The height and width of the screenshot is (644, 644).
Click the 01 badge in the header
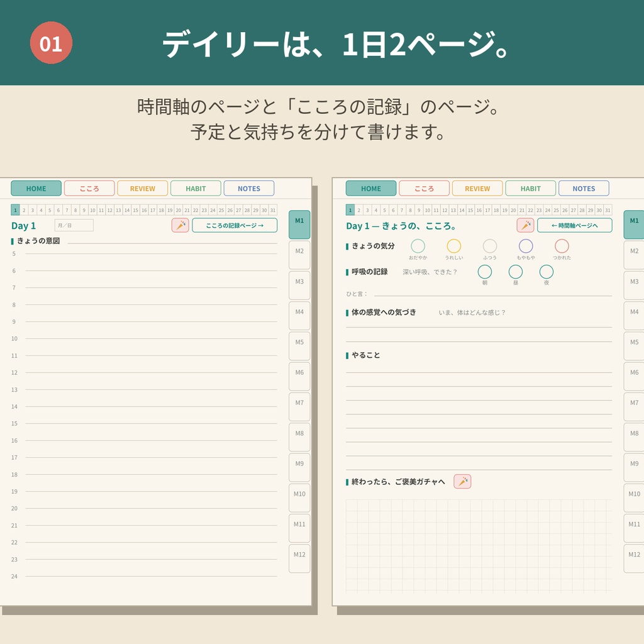51,43
